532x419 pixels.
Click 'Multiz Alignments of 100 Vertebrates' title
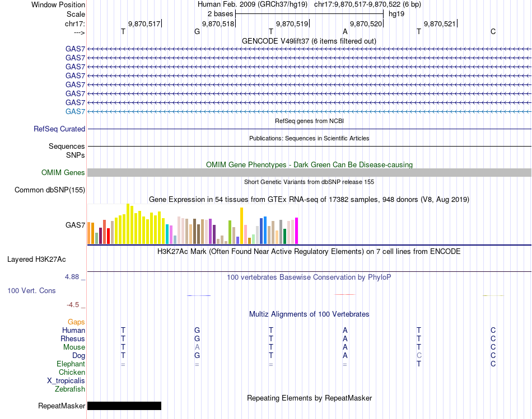309,314
